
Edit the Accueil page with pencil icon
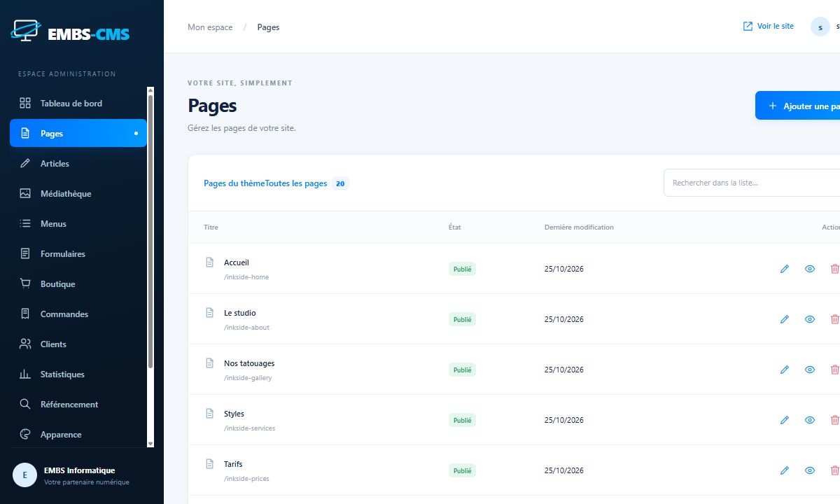(785, 269)
